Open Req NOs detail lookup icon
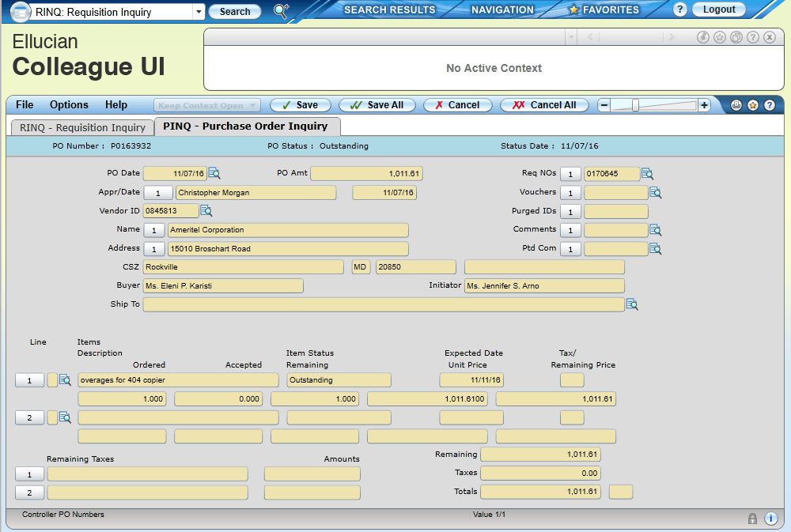Screen dimensions: 791x532 647,173
